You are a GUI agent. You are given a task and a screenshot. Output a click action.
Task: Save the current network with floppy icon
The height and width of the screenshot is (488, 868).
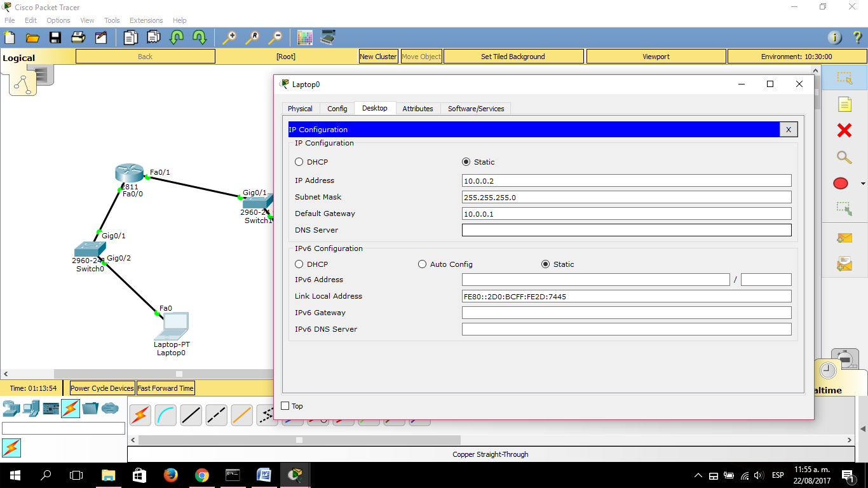tap(55, 37)
